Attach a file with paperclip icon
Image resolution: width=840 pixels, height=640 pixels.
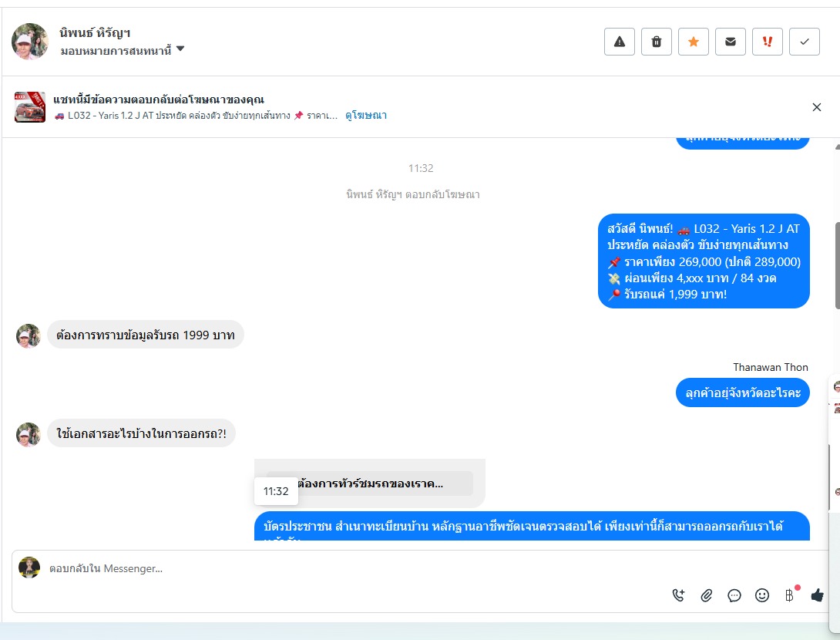(x=706, y=595)
